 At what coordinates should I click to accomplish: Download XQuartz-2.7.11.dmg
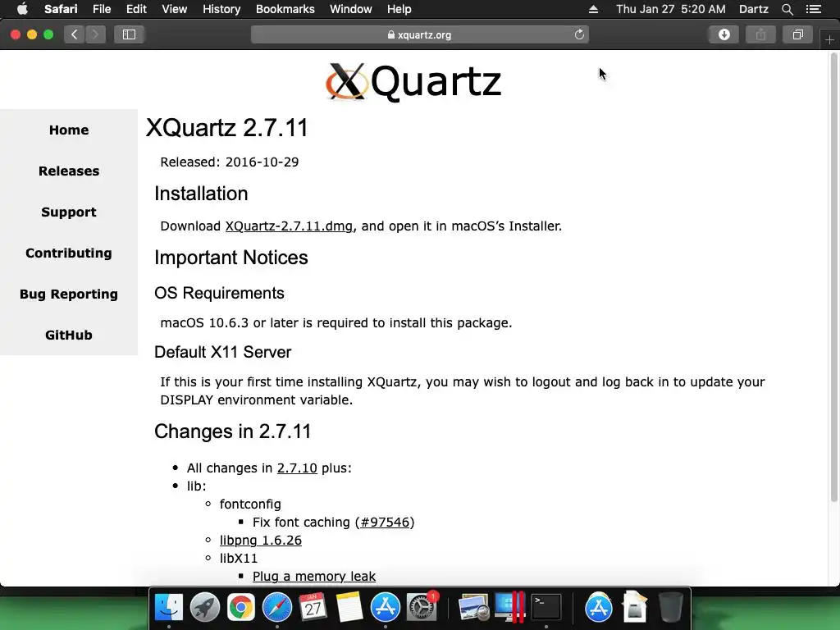pos(289,226)
